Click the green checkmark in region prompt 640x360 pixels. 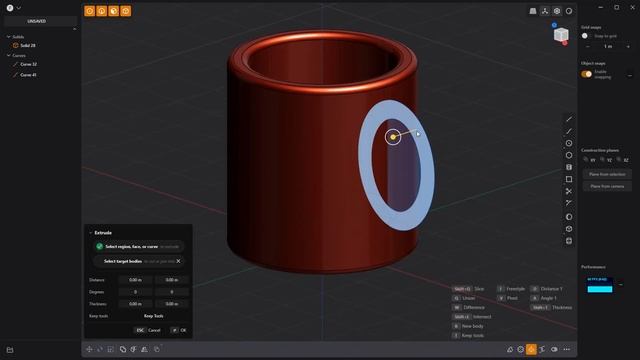click(99, 247)
